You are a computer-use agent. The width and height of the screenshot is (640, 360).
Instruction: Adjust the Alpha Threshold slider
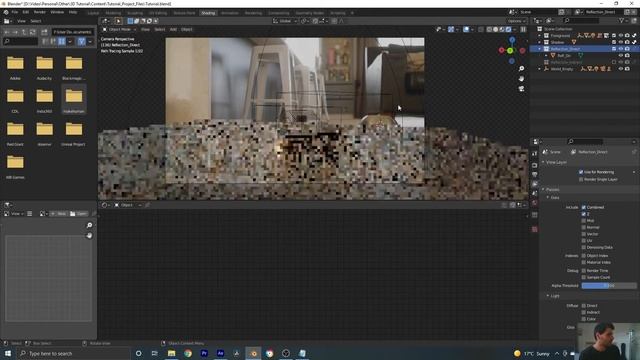coord(609,286)
